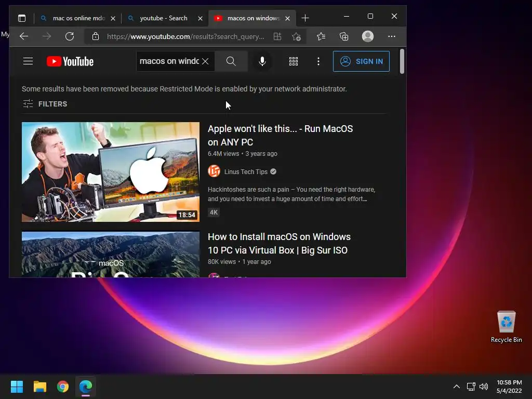The image size is (532, 399).
Task: Close the 'mac os online' tab
Action: click(x=113, y=18)
